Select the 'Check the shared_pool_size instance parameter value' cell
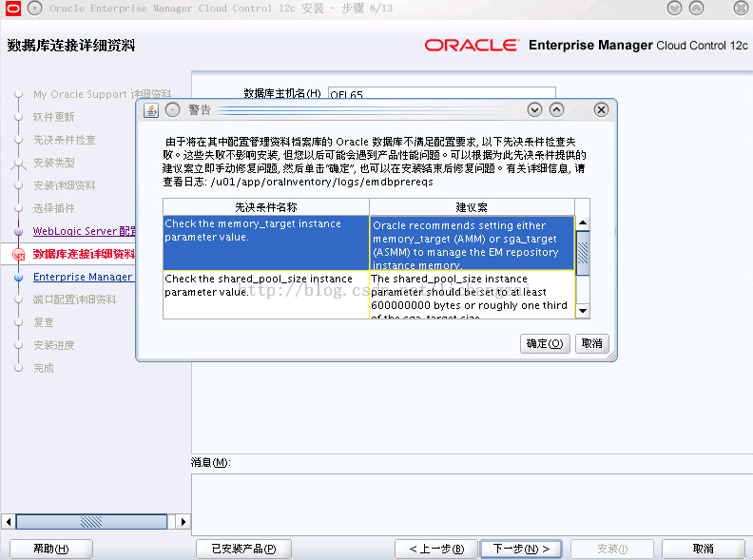 [x=266, y=295]
